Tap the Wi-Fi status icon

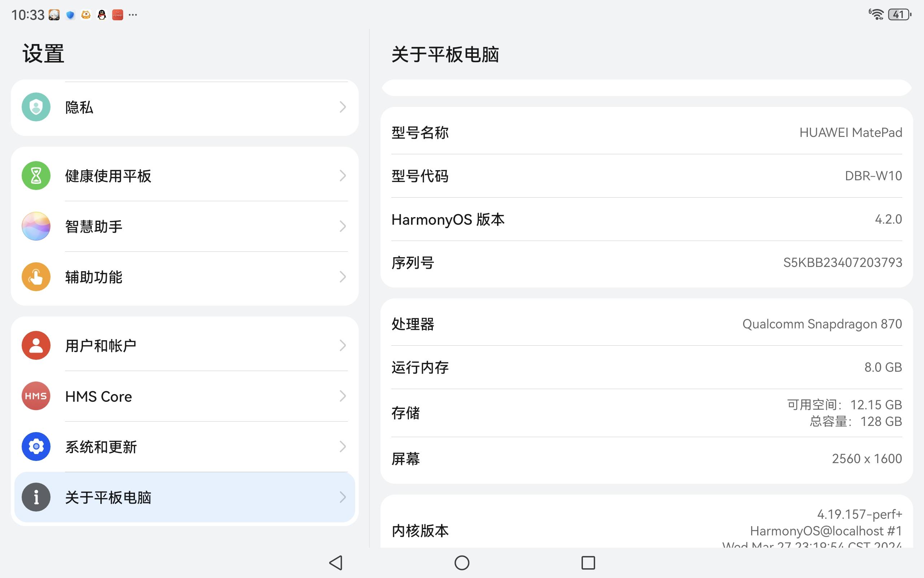[x=876, y=14]
